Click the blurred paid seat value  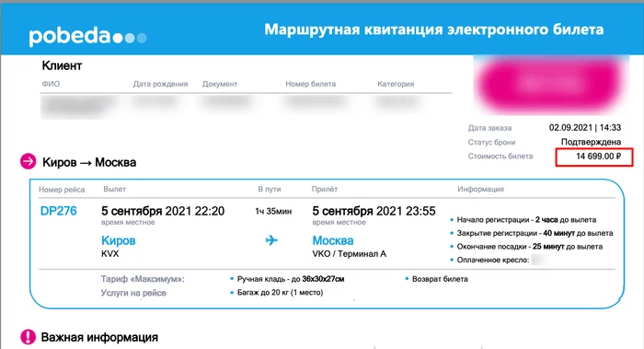tap(539, 260)
